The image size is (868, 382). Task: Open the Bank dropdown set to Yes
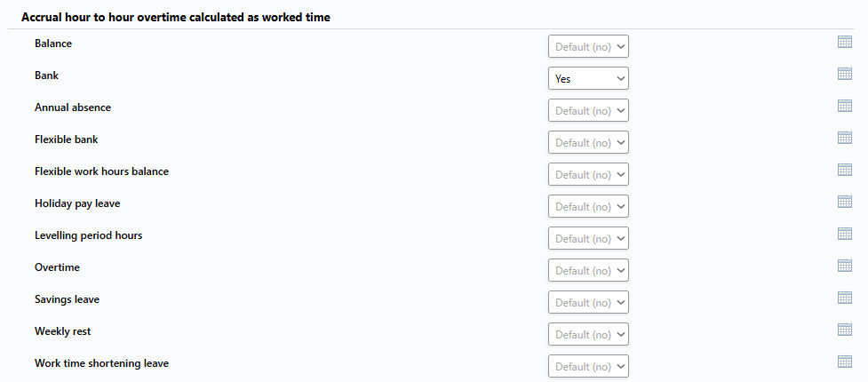[x=588, y=78]
